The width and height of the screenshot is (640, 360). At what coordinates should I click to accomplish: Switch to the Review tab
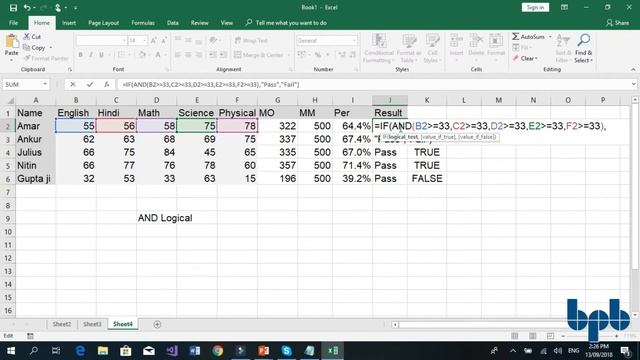click(199, 23)
